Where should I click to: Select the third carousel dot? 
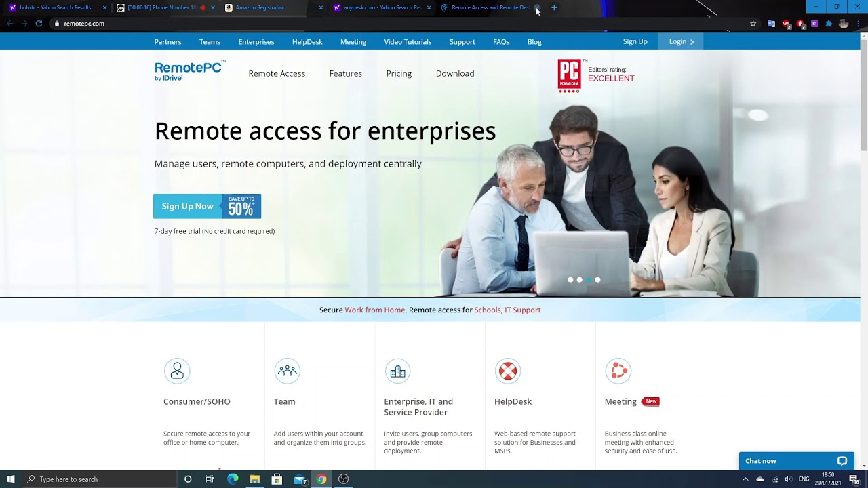coord(589,280)
